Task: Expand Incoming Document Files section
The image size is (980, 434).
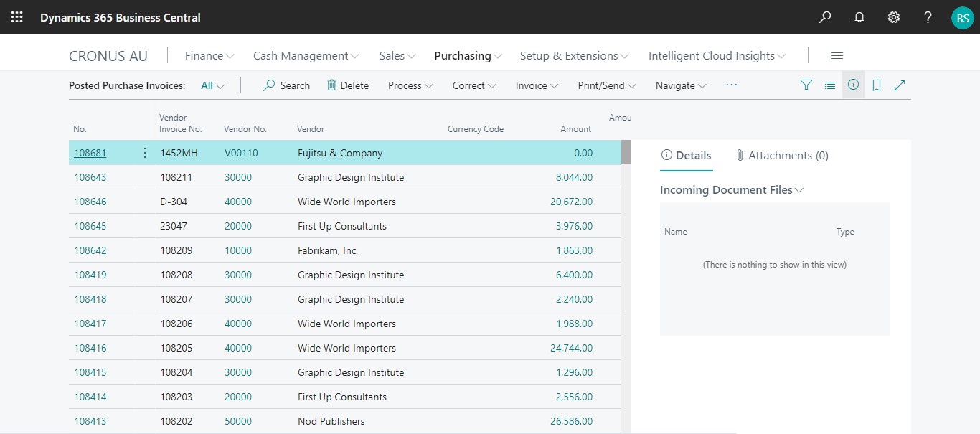Action: coord(732,190)
